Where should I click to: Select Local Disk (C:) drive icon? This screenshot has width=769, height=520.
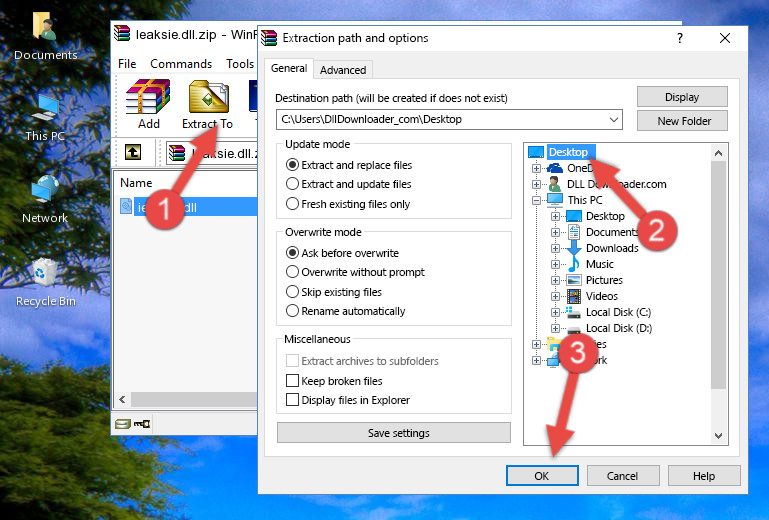pos(573,312)
